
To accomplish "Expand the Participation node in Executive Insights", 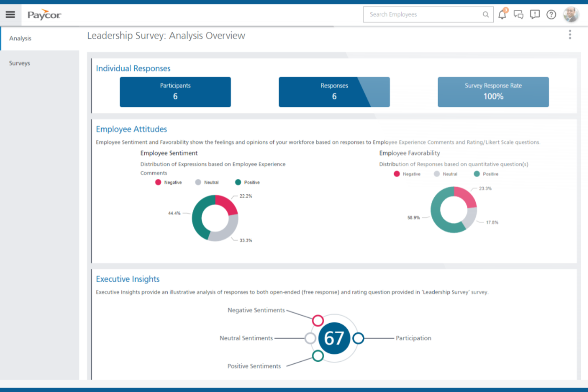I will tap(358, 338).
